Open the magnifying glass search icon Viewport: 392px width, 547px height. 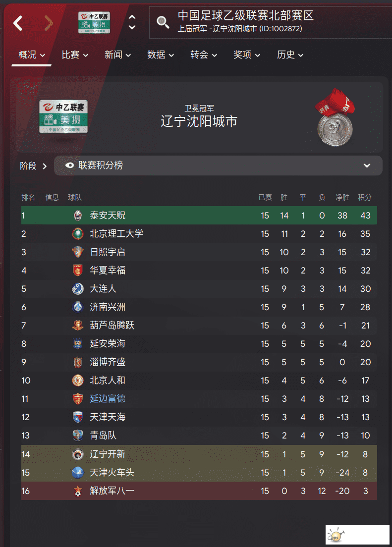pyautogui.click(x=163, y=22)
